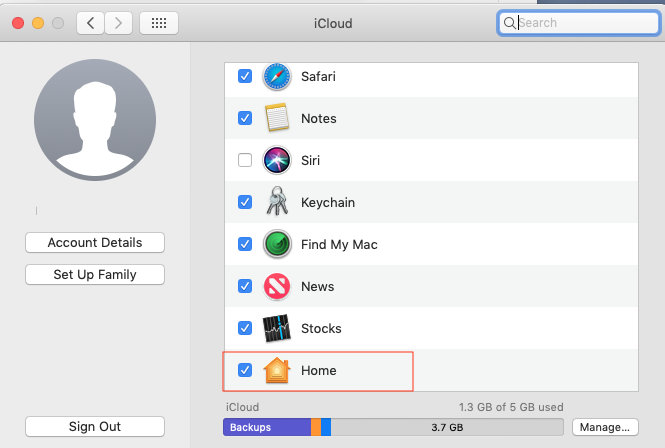Click the Notes label text
This screenshot has width=665, height=448.
coord(319,118)
